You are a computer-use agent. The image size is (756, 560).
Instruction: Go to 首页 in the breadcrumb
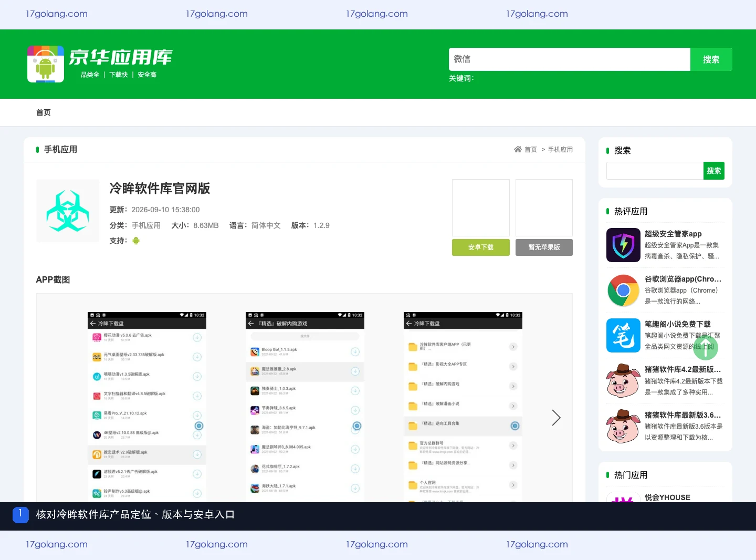[x=531, y=150]
